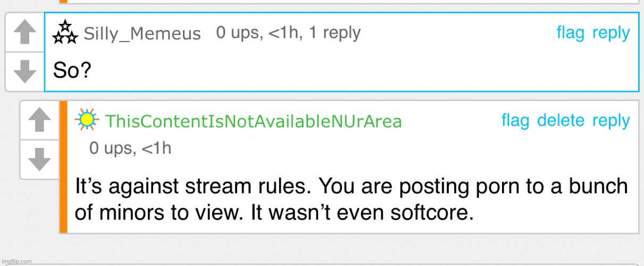Upvote the Silly_Memeus comment
The image size is (644, 266).
click(x=24, y=32)
